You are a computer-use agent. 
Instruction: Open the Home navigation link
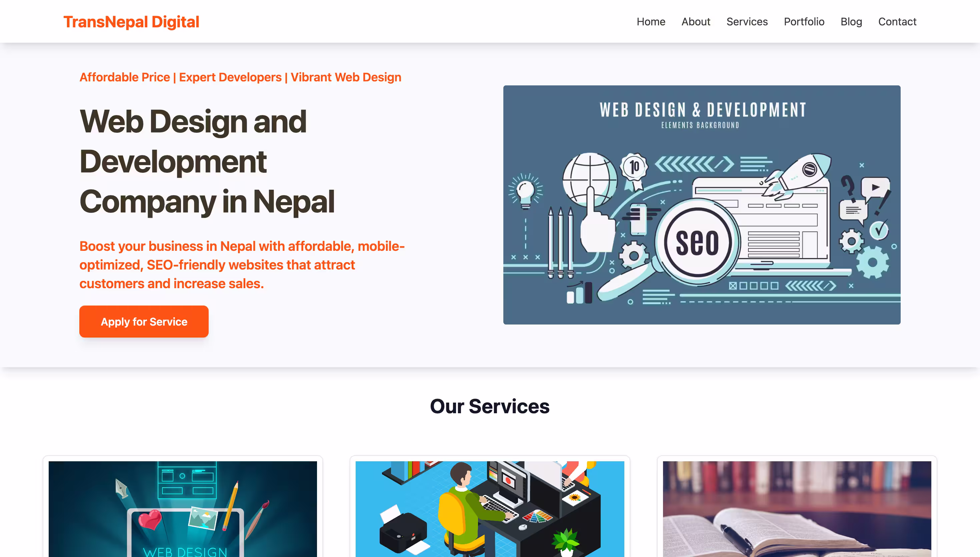point(651,22)
